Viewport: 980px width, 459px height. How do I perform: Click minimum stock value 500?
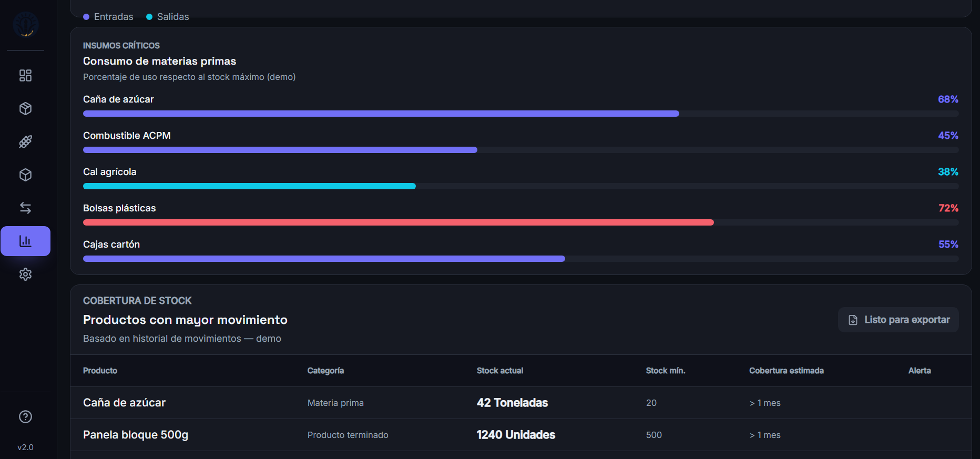[654, 435]
